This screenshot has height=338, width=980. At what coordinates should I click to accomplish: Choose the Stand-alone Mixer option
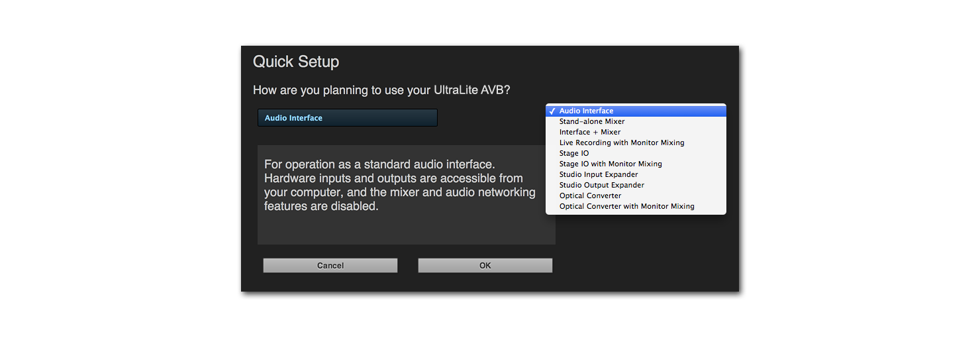tap(591, 122)
